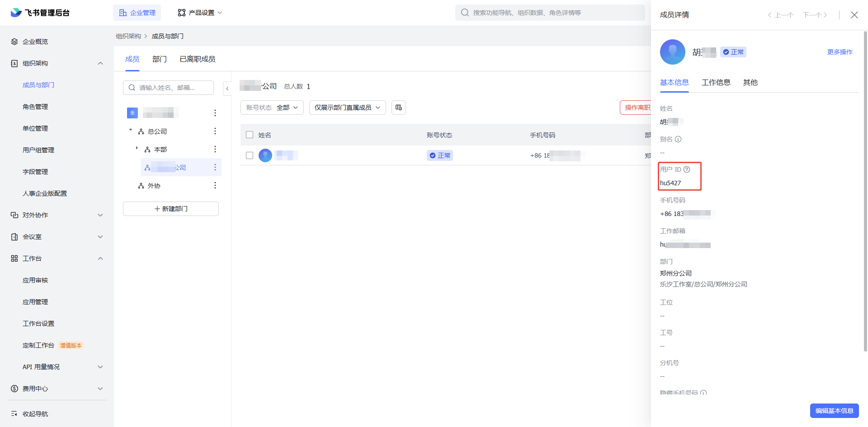Click the help icon next to 用户 ID
868x427 pixels.
tap(687, 169)
